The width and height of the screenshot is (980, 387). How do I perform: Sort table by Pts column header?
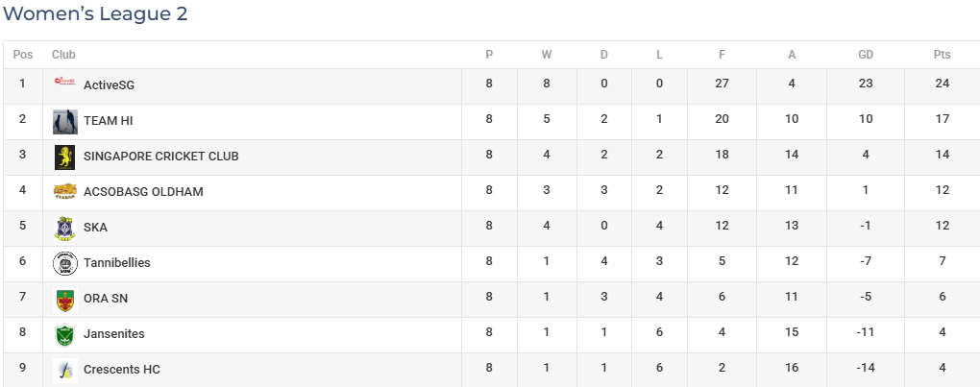942,55
